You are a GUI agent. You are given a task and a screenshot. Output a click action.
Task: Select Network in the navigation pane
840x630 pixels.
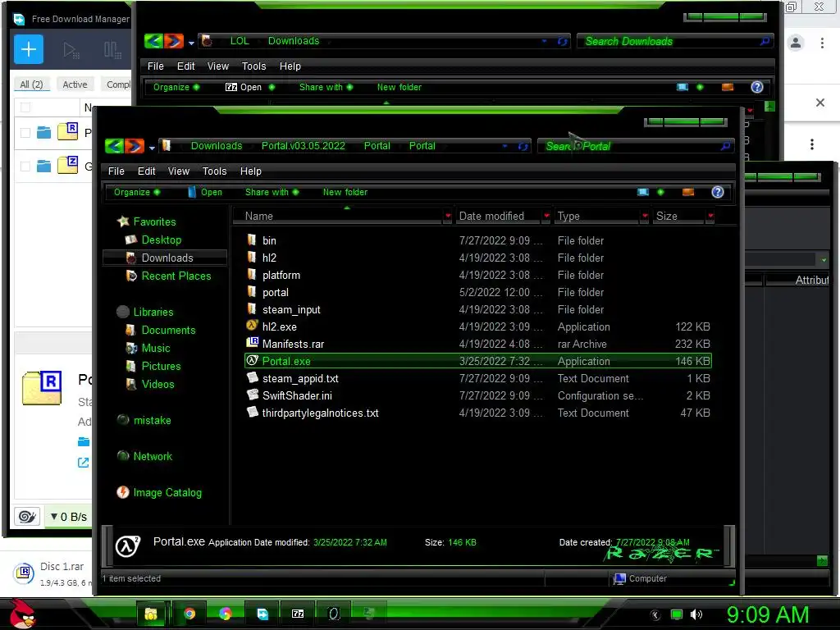pyautogui.click(x=153, y=456)
